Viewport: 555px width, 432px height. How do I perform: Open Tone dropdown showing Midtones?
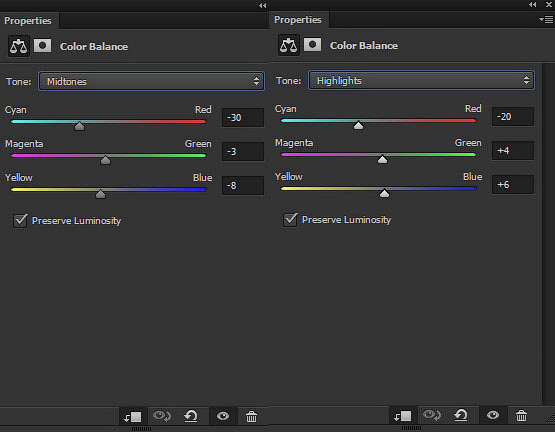(151, 81)
